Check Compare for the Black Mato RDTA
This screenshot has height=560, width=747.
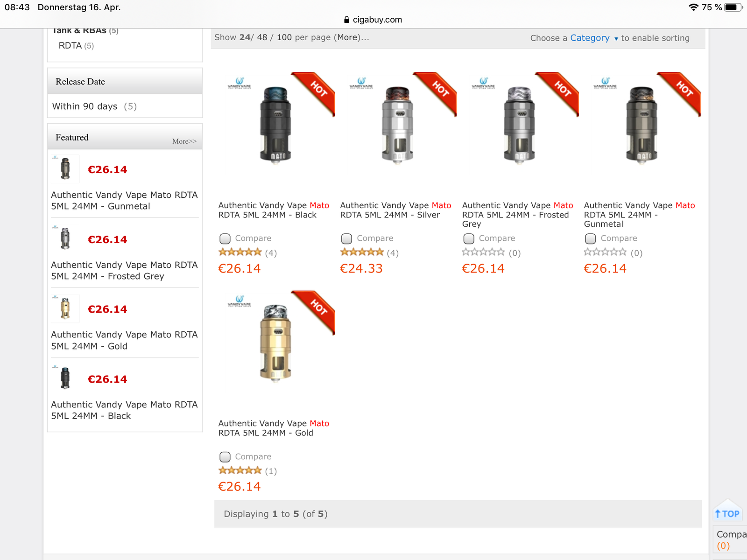pyautogui.click(x=225, y=238)
